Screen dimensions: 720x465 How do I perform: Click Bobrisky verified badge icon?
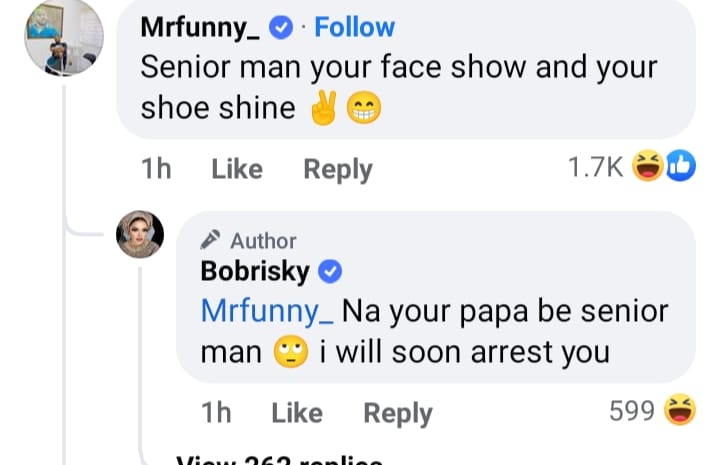[330, 271]
